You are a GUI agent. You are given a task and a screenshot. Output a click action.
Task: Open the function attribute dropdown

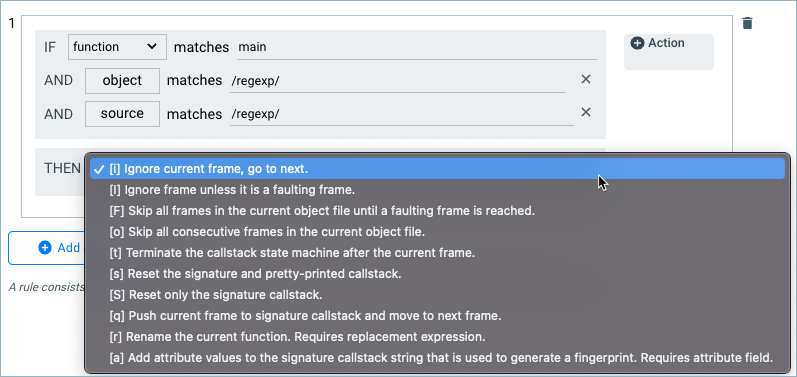117,47
